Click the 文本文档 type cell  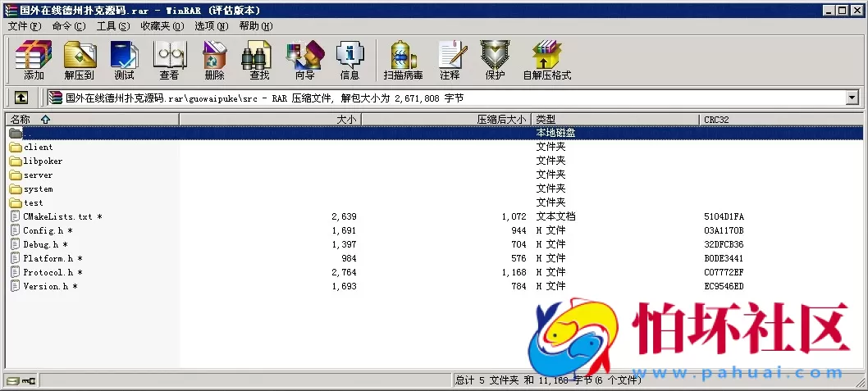point(555,216)
